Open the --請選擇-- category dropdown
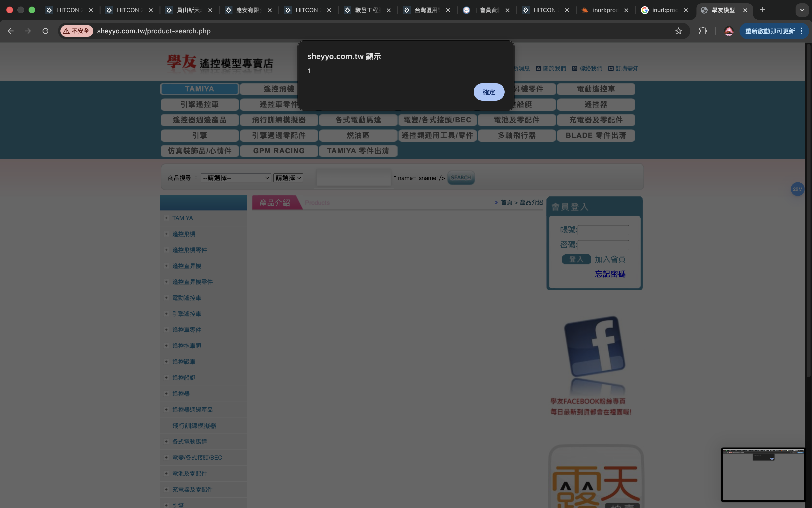 pyautogui.click(x=236, y=178)
